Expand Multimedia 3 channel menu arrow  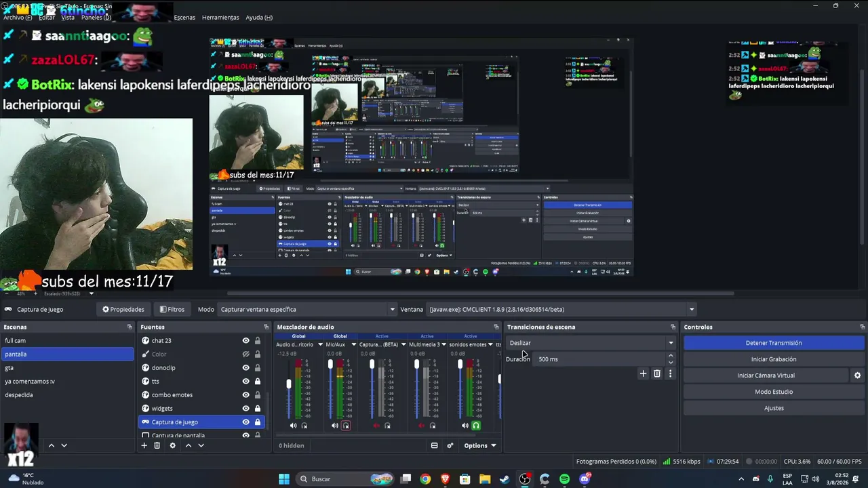[x=446, y=344]
